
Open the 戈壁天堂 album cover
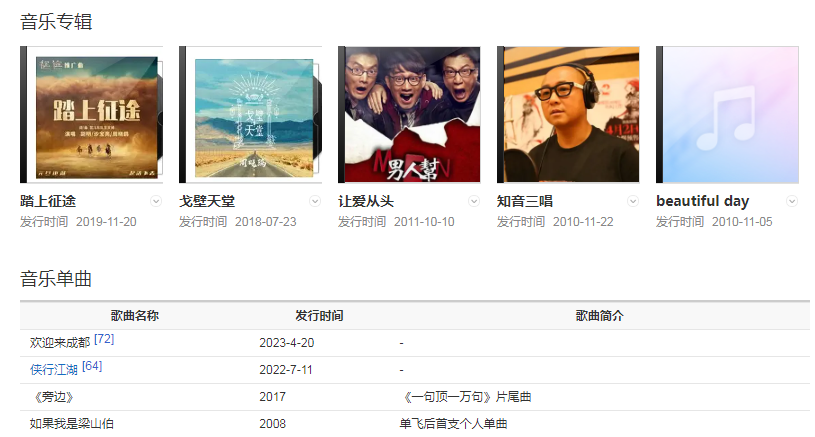pyautogui.click(x=251, y=114)
